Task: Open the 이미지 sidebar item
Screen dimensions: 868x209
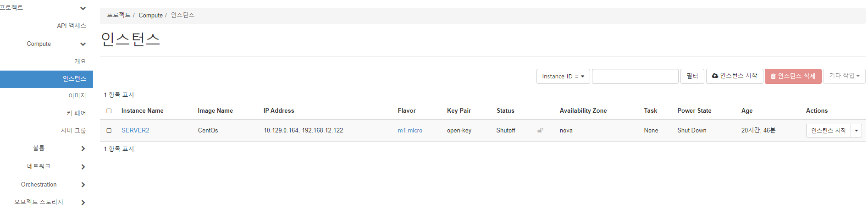Action: [77, 96]
